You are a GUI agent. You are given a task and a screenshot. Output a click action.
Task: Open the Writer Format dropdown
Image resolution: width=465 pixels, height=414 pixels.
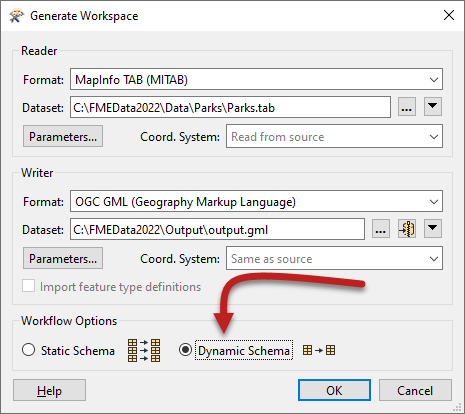[256, 201]
